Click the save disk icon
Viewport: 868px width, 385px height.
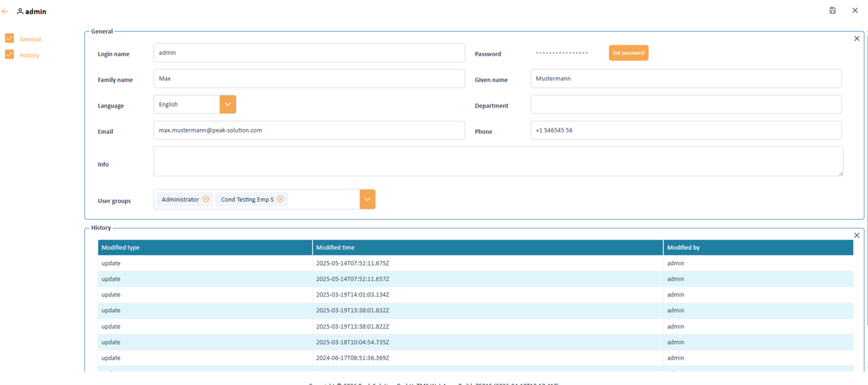click(x=832, y=11)
